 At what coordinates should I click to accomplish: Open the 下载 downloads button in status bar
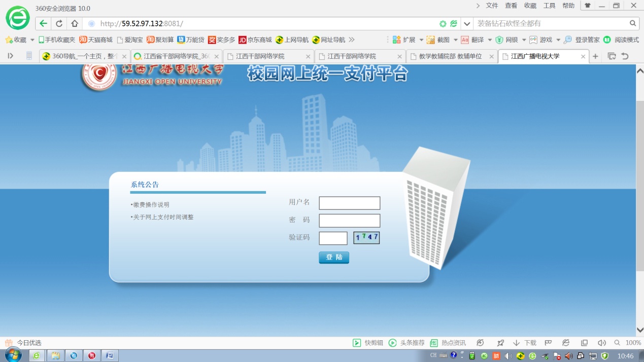tap(525, 343)
